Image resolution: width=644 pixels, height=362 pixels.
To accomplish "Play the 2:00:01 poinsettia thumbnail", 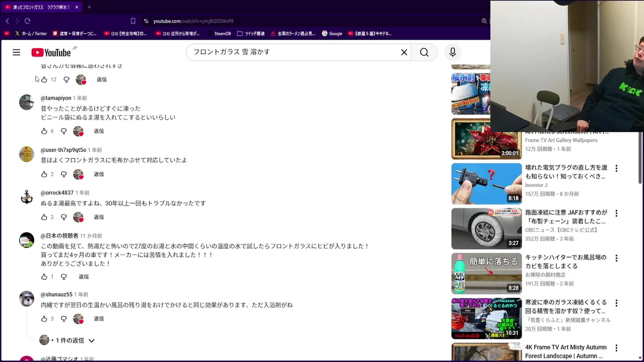I will pos(487,139).
